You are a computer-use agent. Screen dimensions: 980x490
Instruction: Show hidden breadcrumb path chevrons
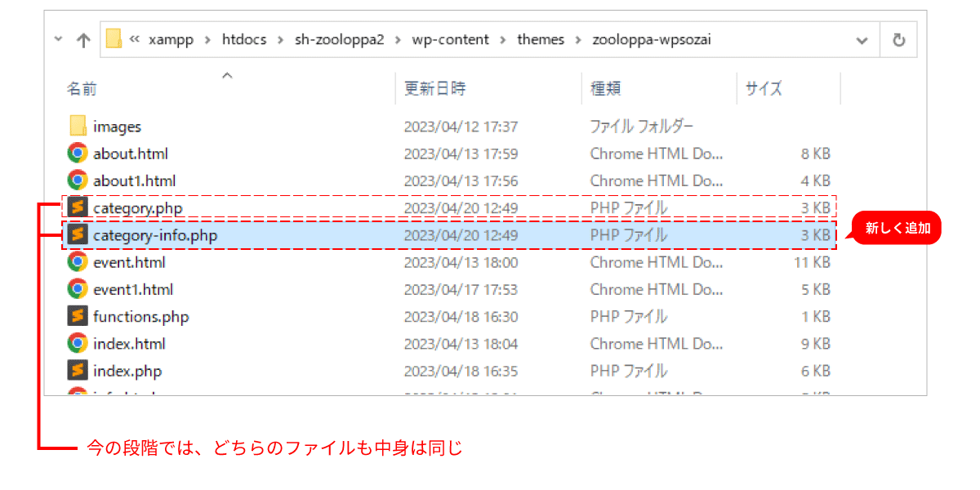pyautogui.click(x=135, y=39)
